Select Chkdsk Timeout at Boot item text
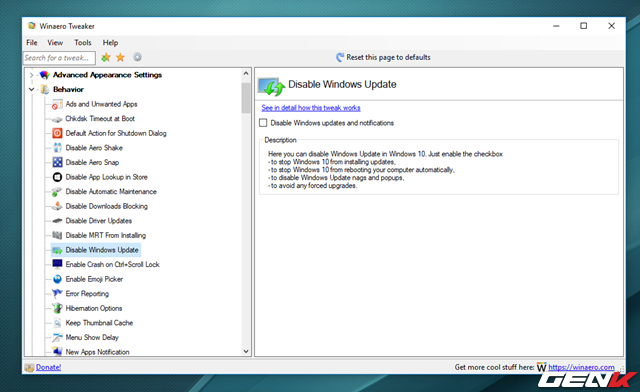 pos(100,119)
